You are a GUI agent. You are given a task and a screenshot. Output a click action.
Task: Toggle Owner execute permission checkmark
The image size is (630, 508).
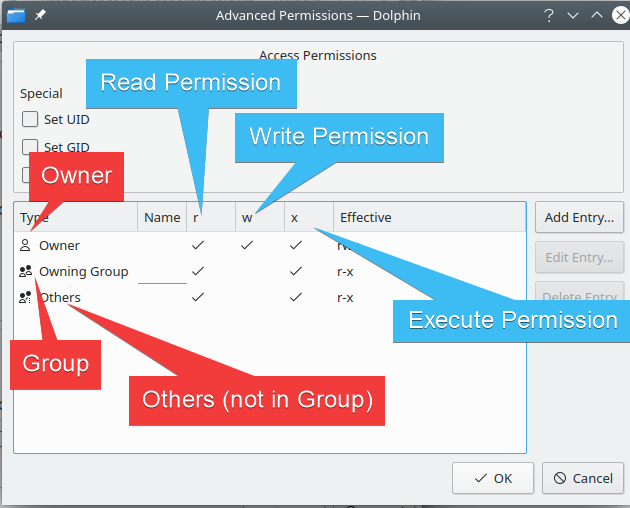tap(296, 245)
